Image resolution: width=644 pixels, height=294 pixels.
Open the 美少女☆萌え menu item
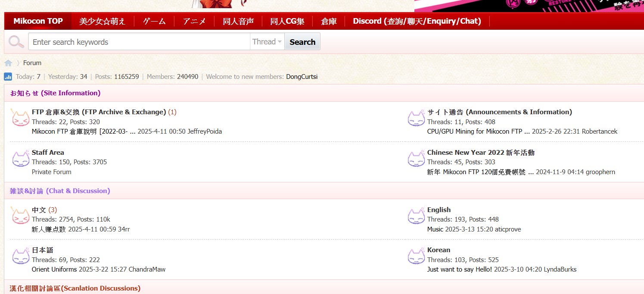click(103, 21)
